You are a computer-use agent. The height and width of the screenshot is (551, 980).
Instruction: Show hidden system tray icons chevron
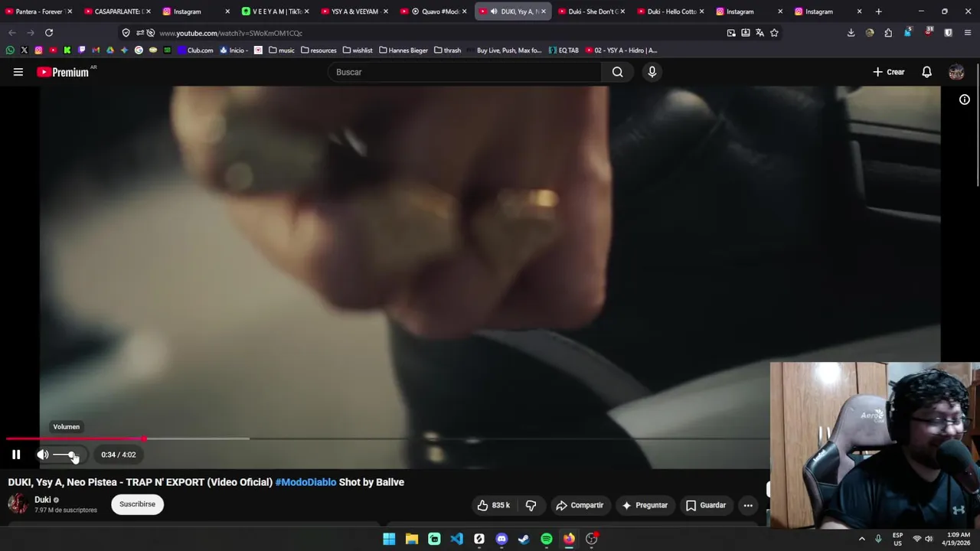point(861,539)
